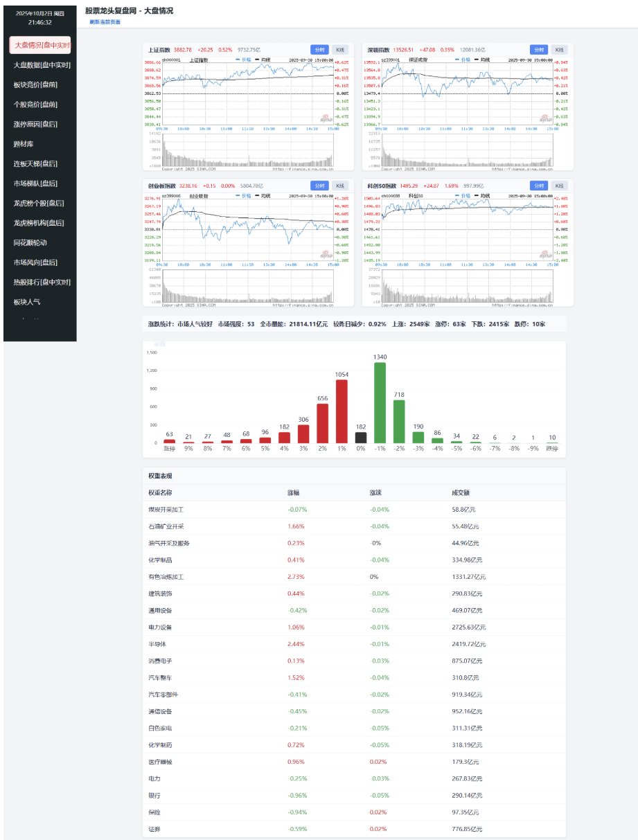
Task: Open 同花顺轮动 in sidebar
Action: coord(30,243)
